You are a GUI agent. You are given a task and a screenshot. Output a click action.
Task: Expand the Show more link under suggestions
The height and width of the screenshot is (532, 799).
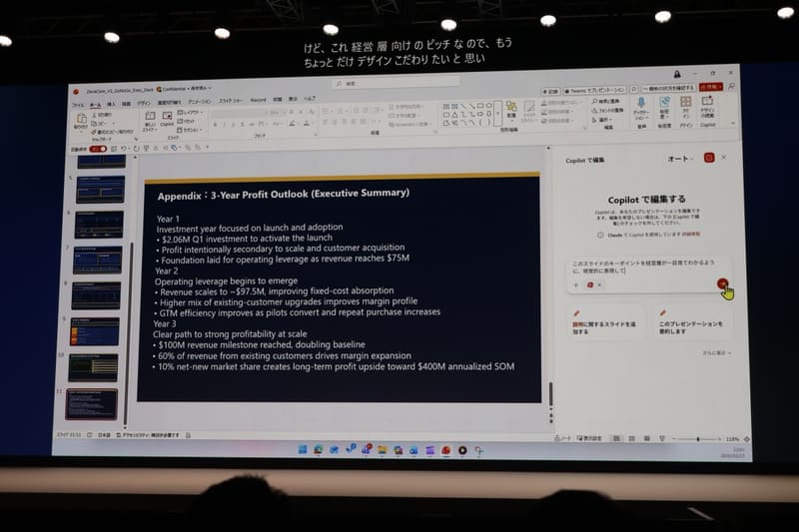click(717, 352)
